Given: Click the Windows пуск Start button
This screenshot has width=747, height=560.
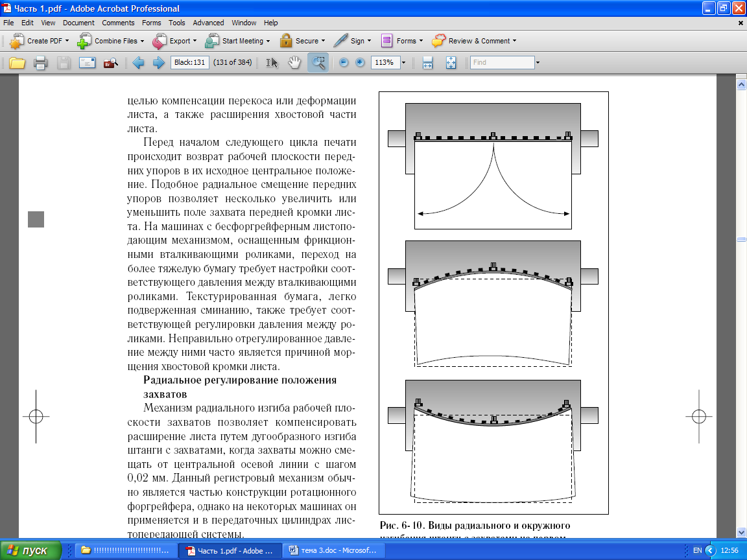Looking at the screenshot, I should [30, 550].
